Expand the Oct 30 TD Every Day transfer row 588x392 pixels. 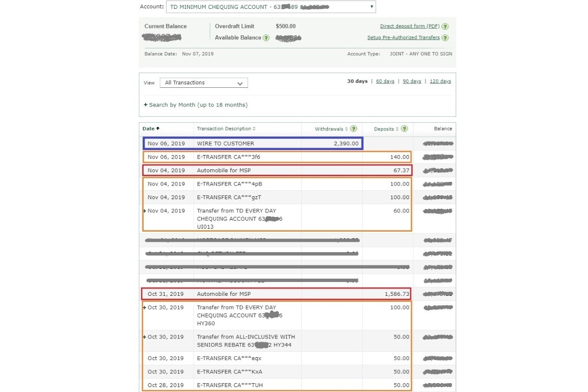145,308
